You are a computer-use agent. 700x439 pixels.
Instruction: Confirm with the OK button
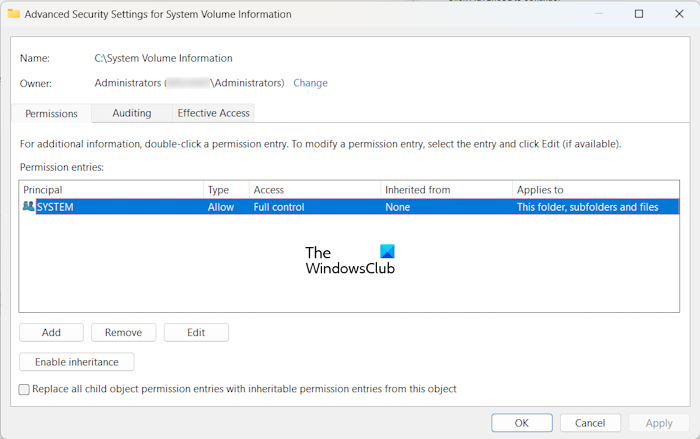(x=521, y=423)
